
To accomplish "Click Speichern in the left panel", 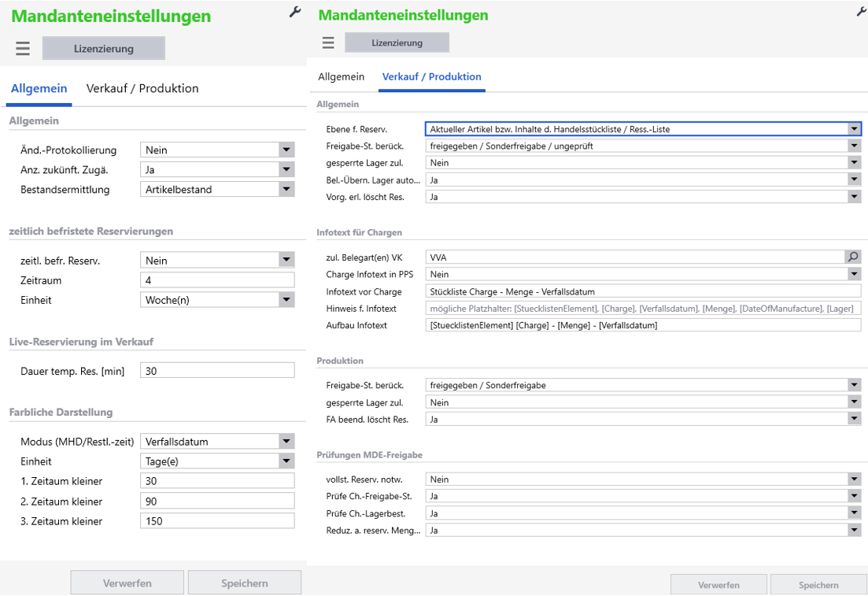I will pyautogui.click(x=245, y=583).
